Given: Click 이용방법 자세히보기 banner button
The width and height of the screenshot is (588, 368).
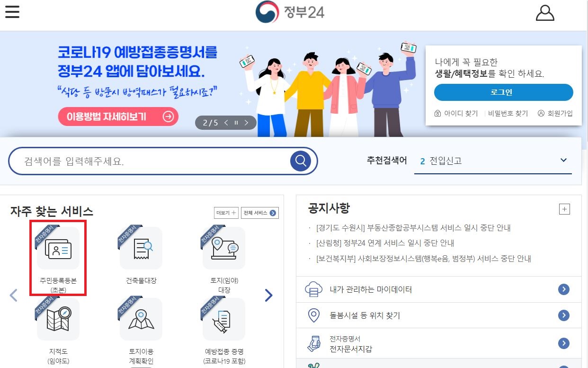Looking at the screenshot, I should (118, 117).
